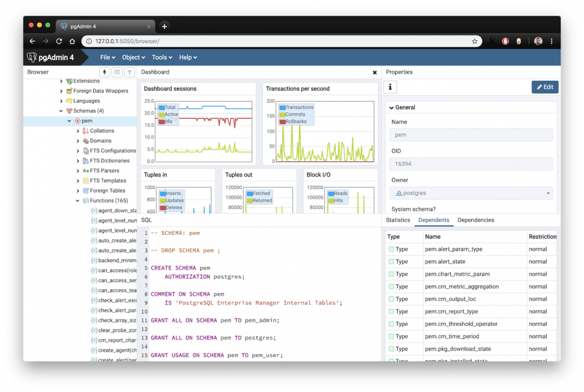Click the info icon in Properties panel
Image resolution: width=584 pixels, height=392 pixels.
pyautogui.click(x=390, y=87)
